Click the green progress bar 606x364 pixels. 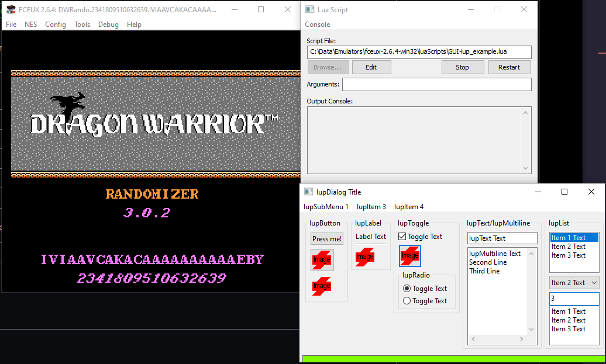tap(454, 359)
